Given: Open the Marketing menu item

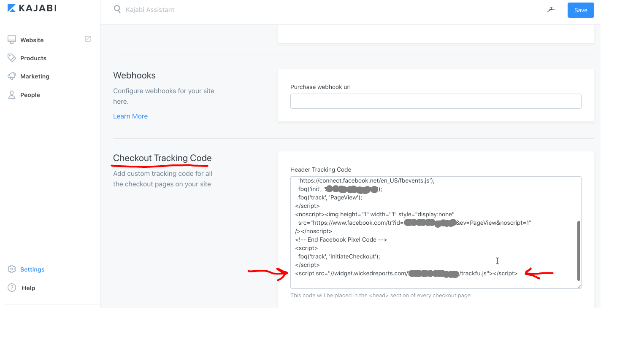Looking at the screenshot, I should tap(35, 76).
